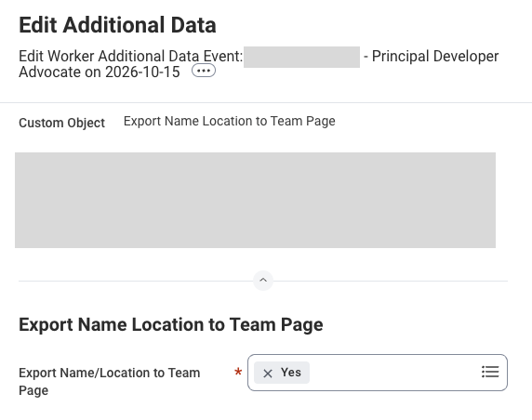The width and height of the screenshot is (532, 420).
Task: Collapse section with chevron-up button
Action: pos(263,281)
